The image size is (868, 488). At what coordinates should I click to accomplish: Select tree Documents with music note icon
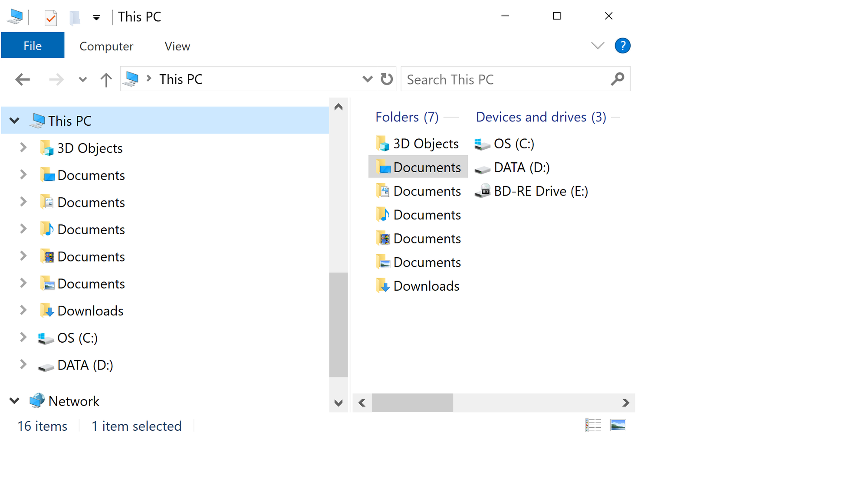click(x=91, y=229)
